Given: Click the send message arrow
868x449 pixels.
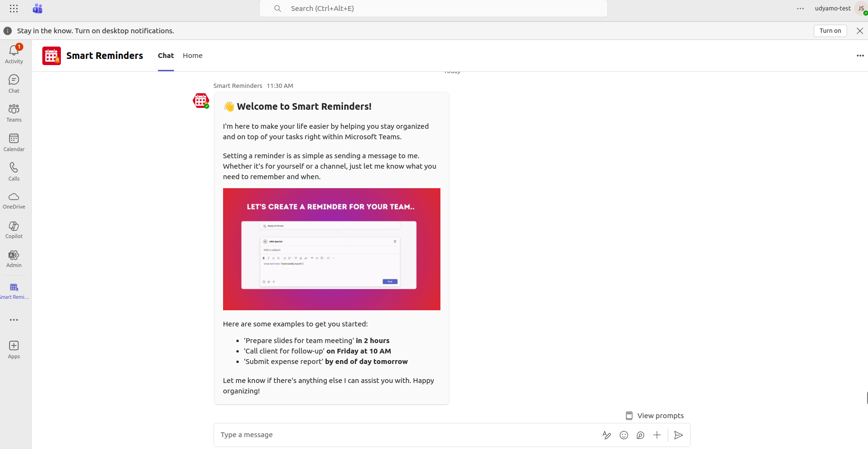Looking at the screenshot, I should [679, 435].
